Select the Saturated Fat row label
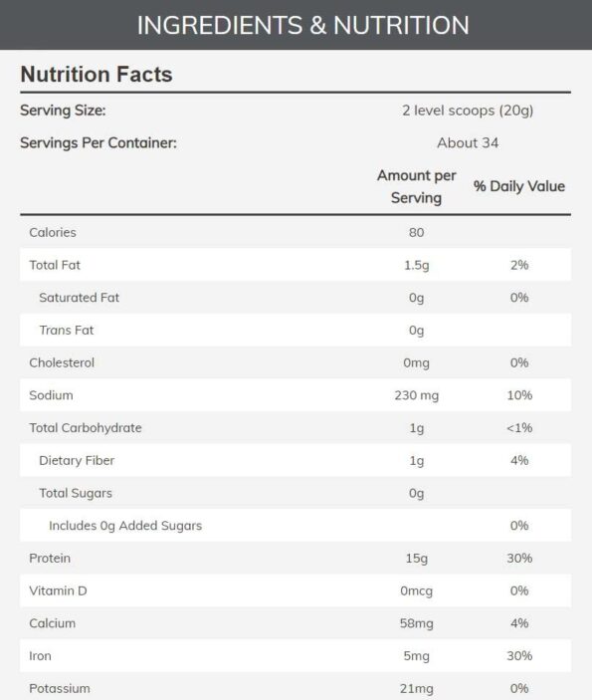The height and width of the screenshot is (700, 592). 79,298
